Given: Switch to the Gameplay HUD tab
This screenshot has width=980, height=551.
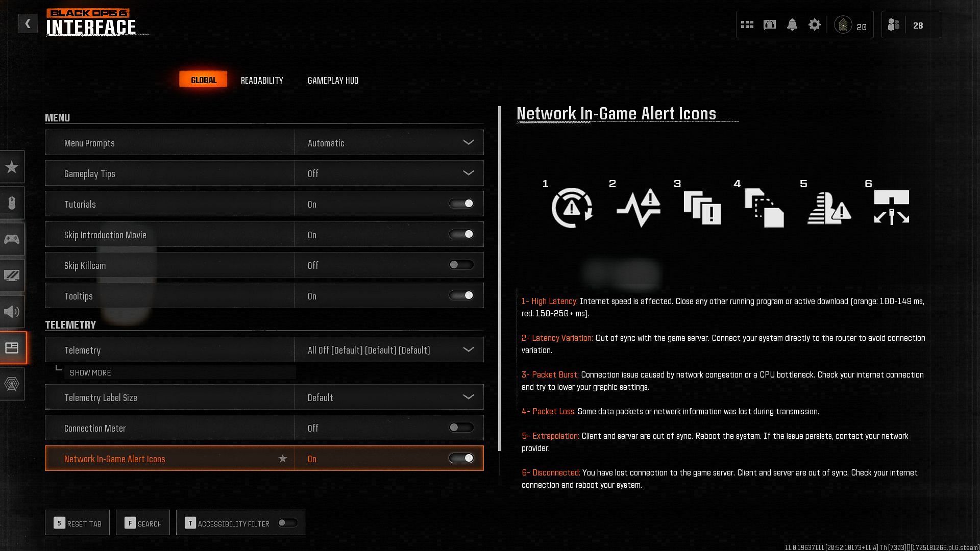Looking at the screenshot, I should coord(332,80).
